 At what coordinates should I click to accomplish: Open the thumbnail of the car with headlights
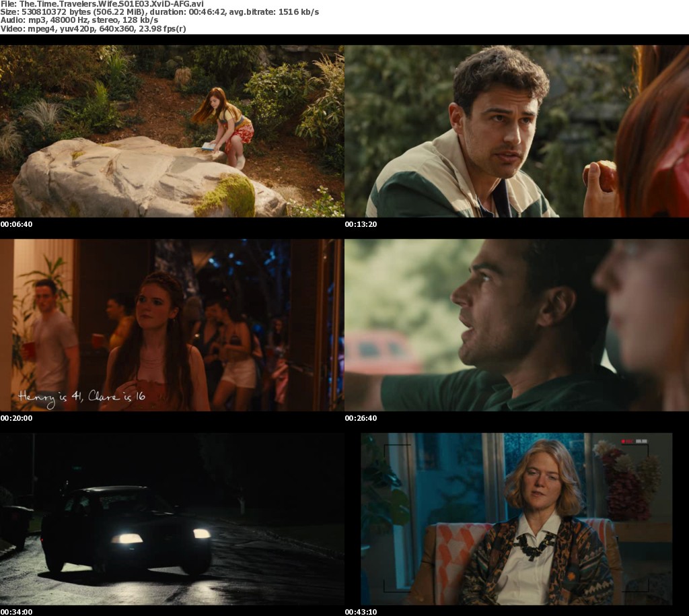(172, 519)
